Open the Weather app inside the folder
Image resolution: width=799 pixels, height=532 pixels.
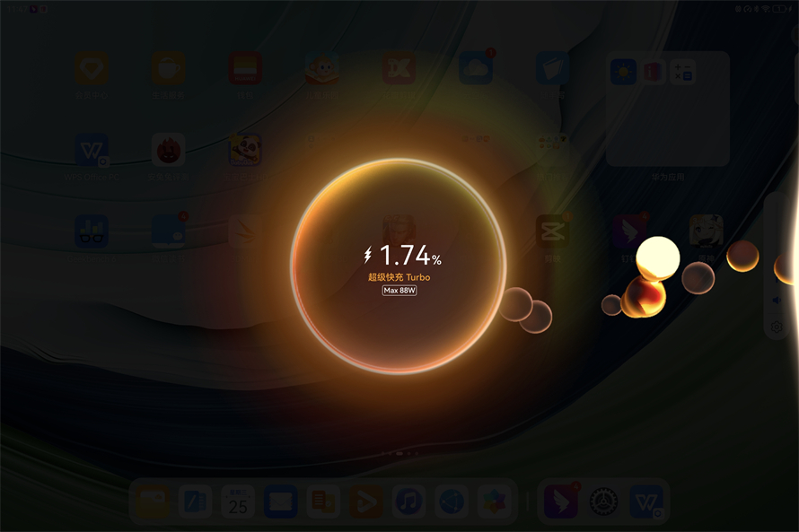coord(623,73)
